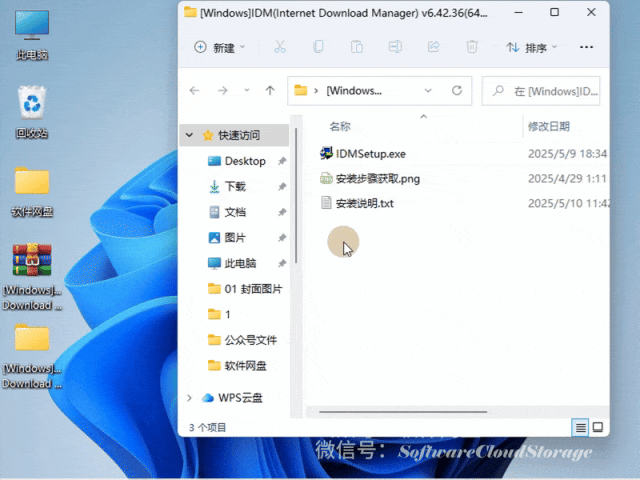640x480 pixels.
Task: Click the Rename icon in toolbar
Action: coord(395,47)
